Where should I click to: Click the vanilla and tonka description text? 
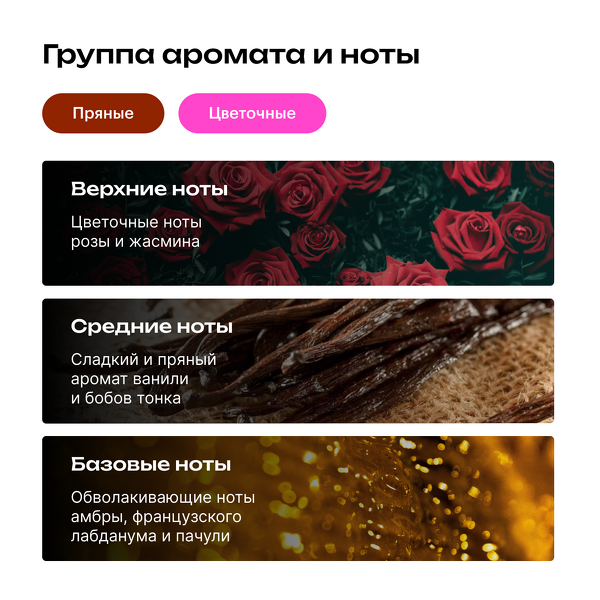click(x=143, y=379)
